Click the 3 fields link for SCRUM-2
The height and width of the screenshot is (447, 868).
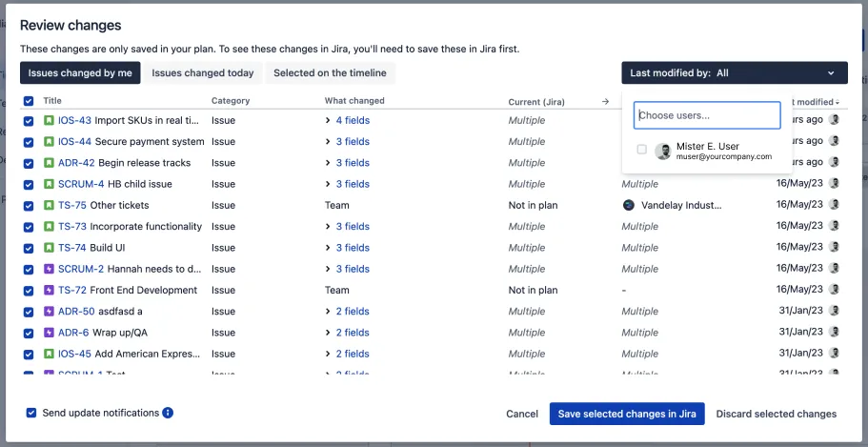coord(353,269)
